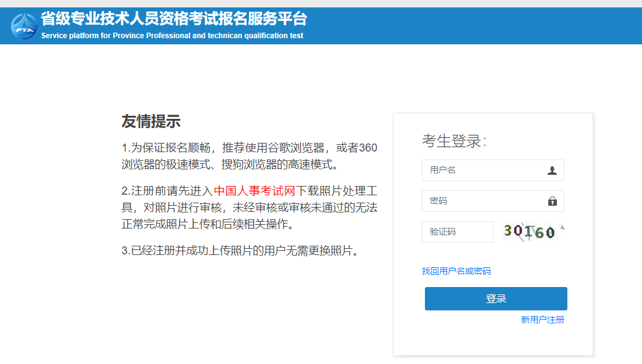
Task: Select tip text about 谷歌浏览器 recommendation
Action: pos(247,157)
